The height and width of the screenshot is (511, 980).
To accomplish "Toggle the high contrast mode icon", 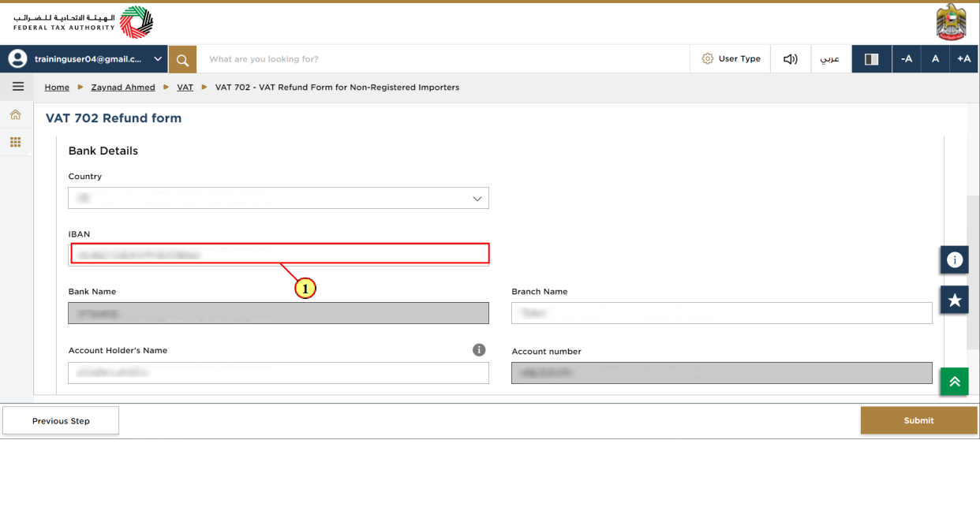I will point(872,59).
